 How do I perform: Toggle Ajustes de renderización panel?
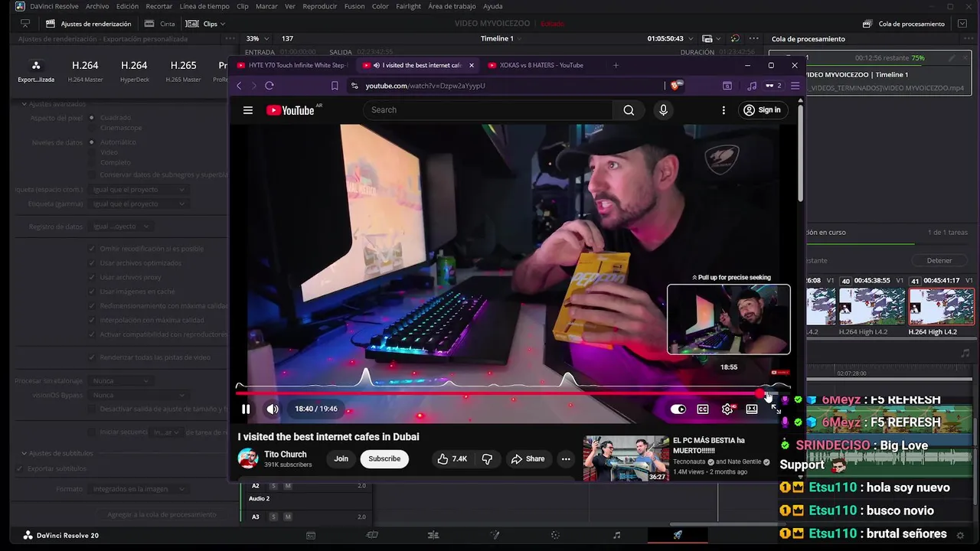tap(88, 24)
